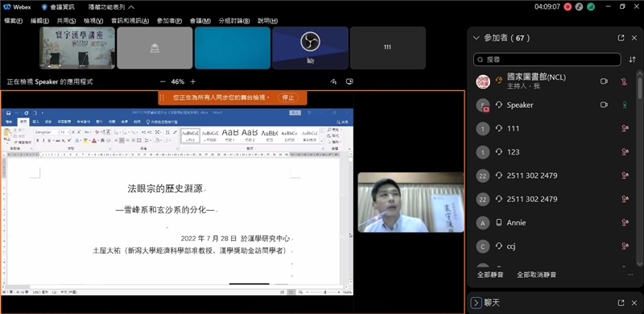
Task: Open the 共用(S) menu
Action: (66, 21)
